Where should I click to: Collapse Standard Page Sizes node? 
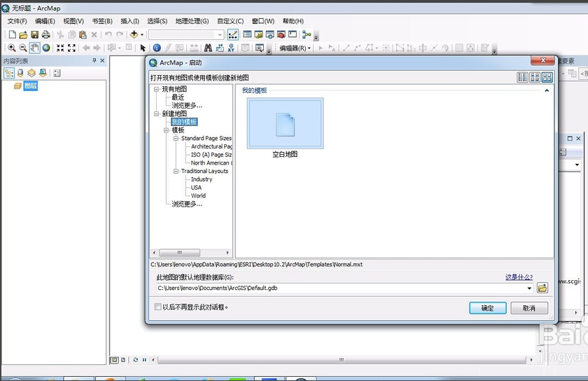pyautogui.click(x=176, y=138)
